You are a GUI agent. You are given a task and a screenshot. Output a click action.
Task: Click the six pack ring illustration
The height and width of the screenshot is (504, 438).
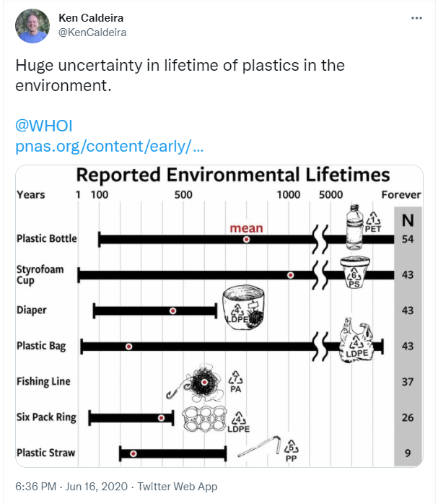tap(204, 418)
